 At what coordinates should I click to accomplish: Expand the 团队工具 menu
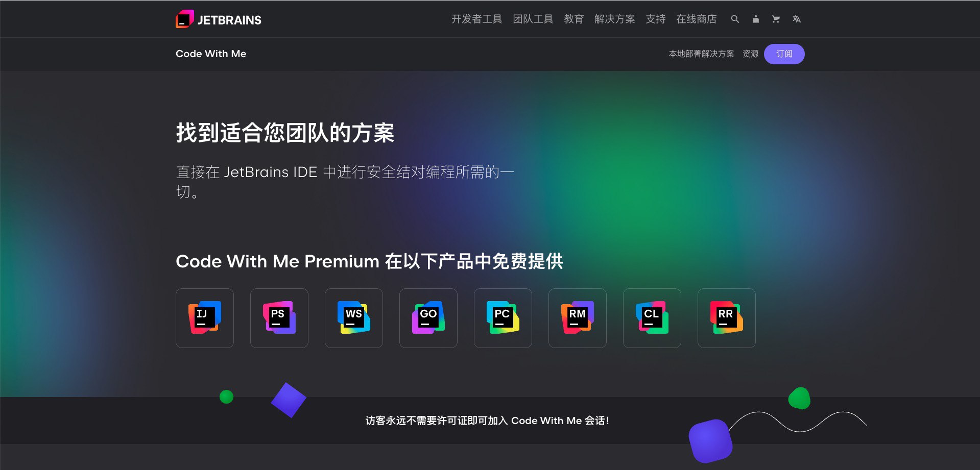[533, 19]
